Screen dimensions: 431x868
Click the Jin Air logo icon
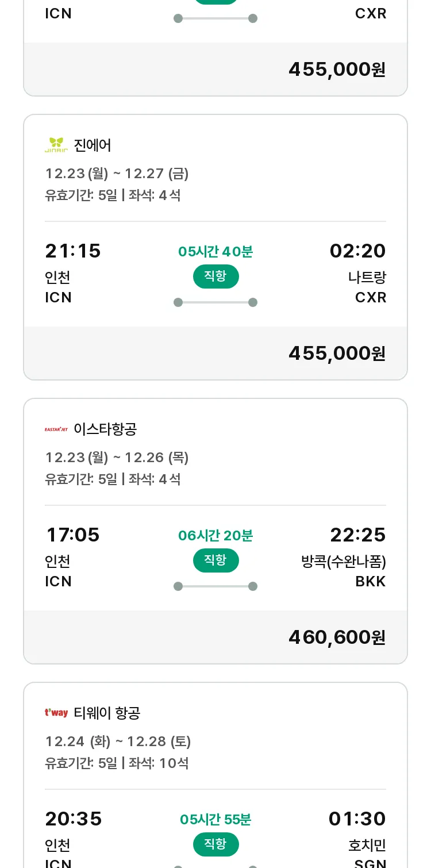(56, 145)
